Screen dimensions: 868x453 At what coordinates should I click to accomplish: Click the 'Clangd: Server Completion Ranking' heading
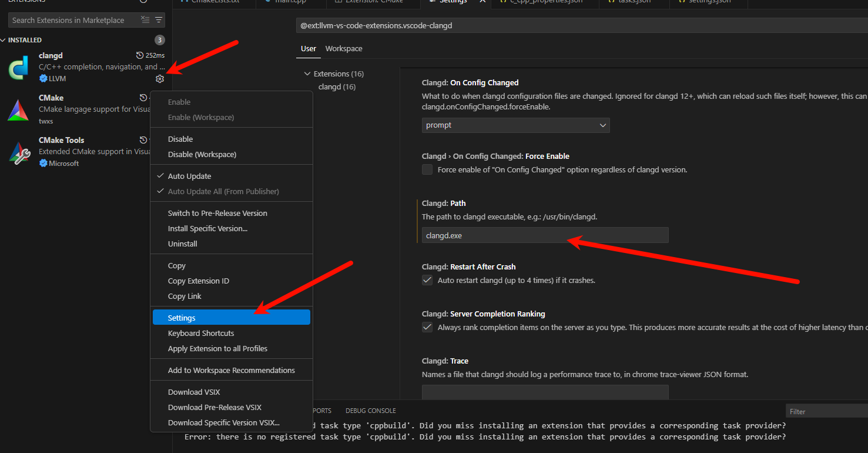point(484,314)
